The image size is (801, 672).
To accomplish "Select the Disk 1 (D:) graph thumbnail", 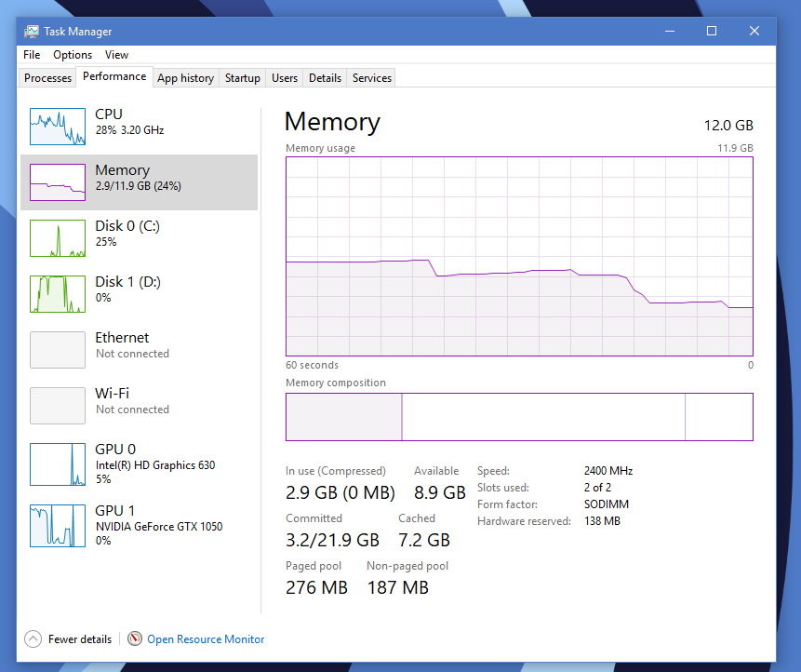I will pos(58,294).
